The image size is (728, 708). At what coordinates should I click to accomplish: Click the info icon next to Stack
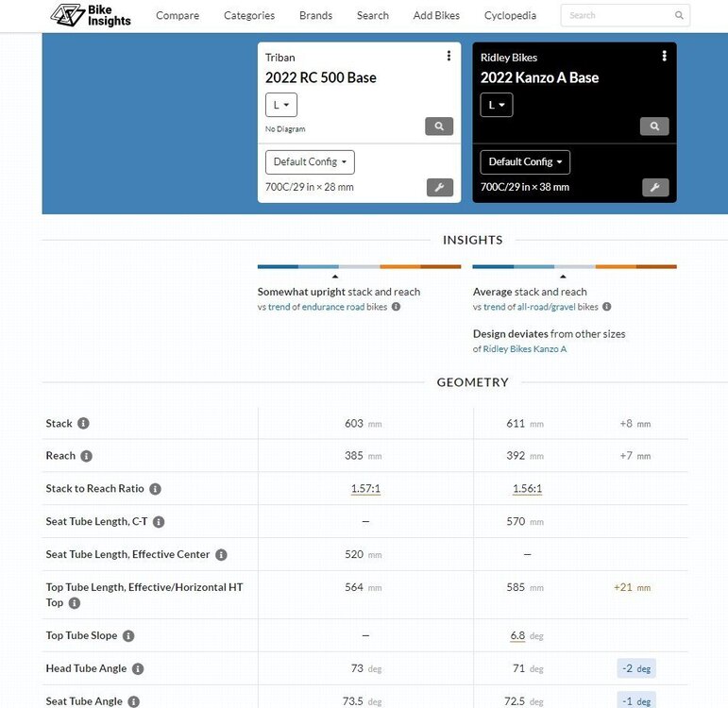83,424
